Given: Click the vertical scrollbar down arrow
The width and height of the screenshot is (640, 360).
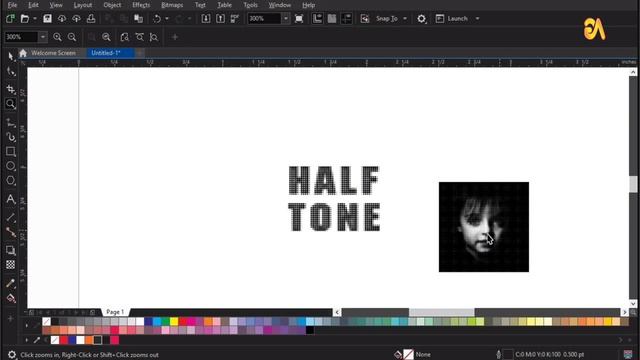Looking at the screenshot, I should click(633, 304).
